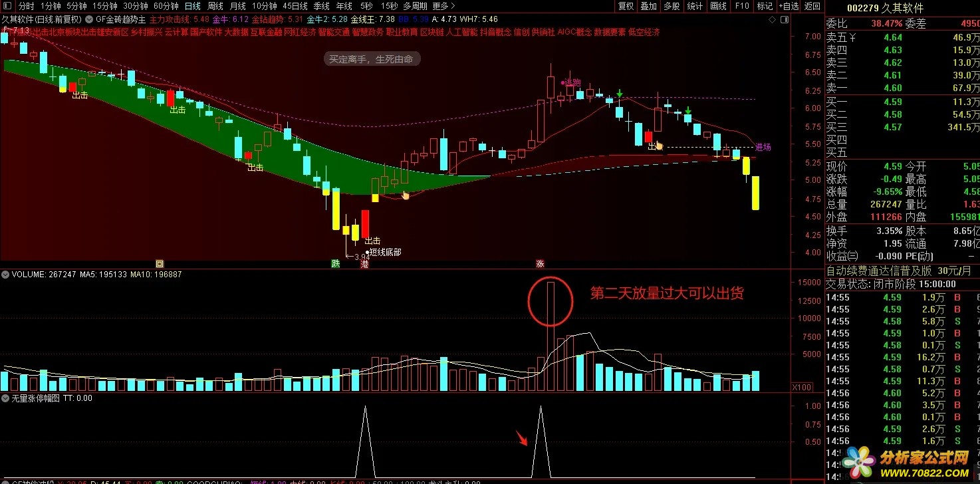The width and height of the screenshot is (980, 484).
Task: Select the 30分钟 period tab
Action: coord(135,6)
